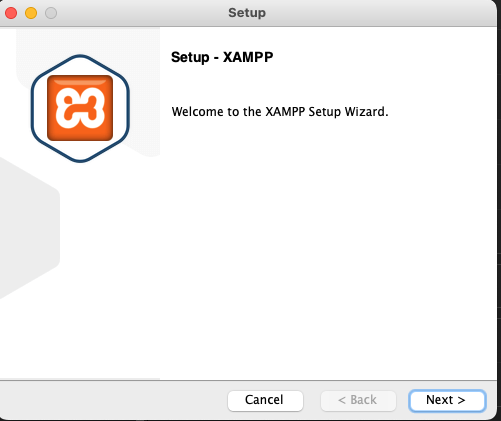Close the Setup window with red button
Image resolution: width=501 pixels, height=421 pixels.
point(11,13)
